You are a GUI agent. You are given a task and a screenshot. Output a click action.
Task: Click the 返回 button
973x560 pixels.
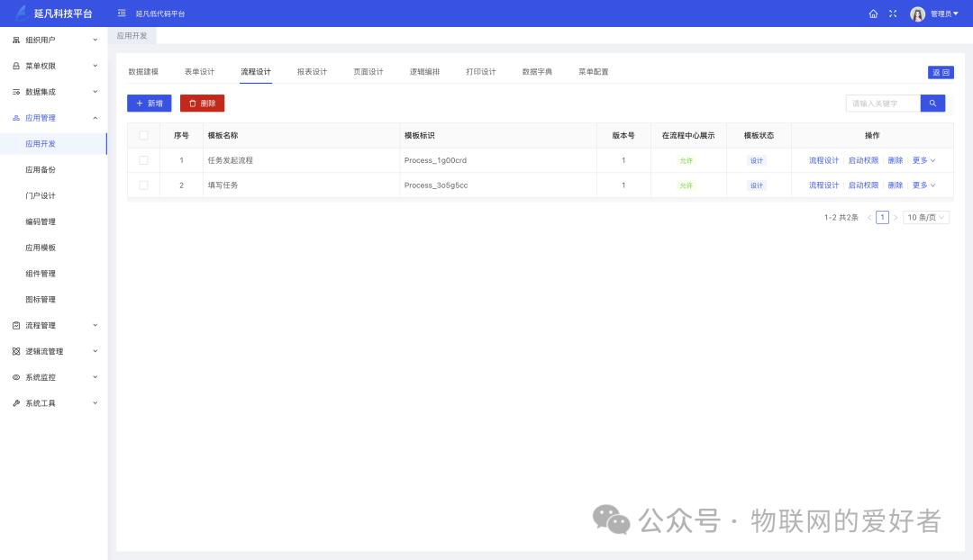coord(941,73)
